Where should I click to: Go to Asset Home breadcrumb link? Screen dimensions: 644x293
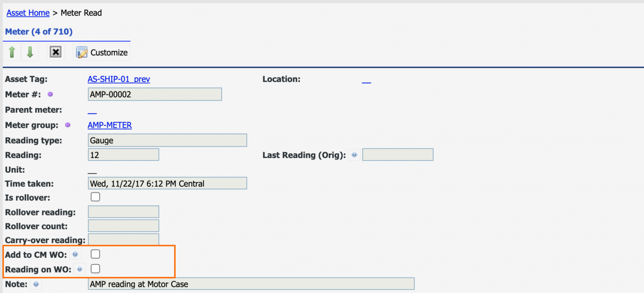pos(28,13)
